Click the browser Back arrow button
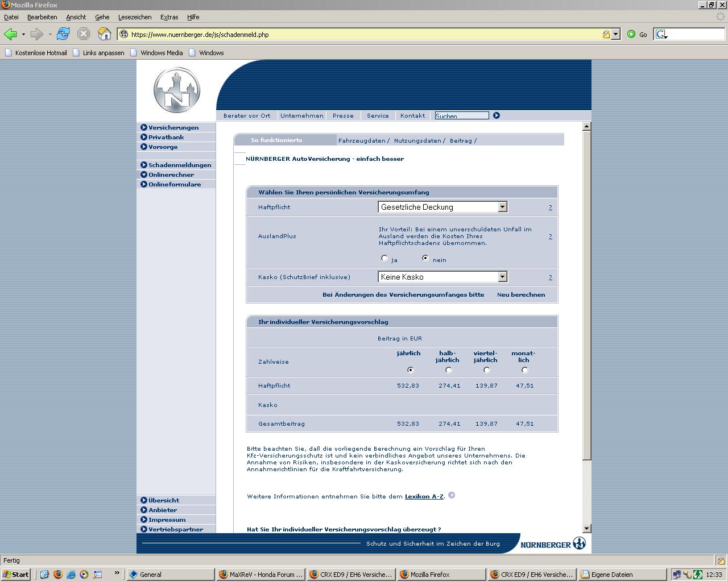Screen dimensions: 728x582 [x=10, y=34]
